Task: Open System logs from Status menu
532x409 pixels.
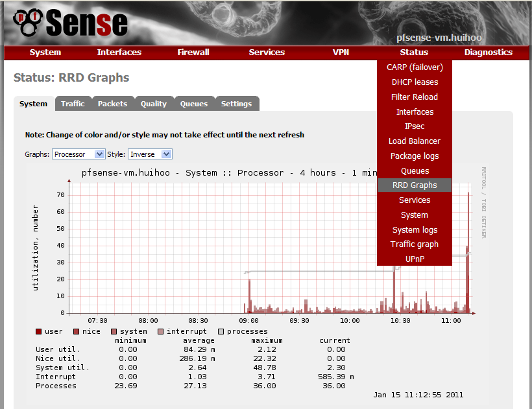Action: tap(415, 230)
